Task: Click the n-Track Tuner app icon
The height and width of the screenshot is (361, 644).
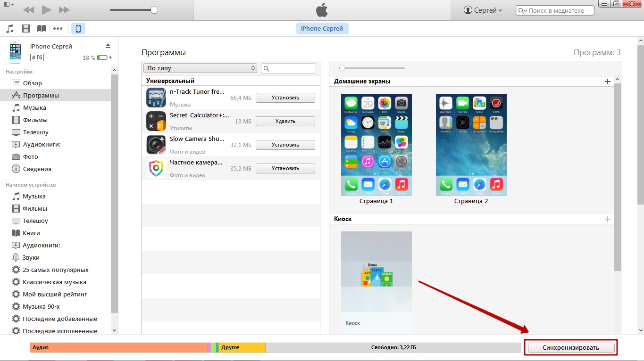Action: pyautogui.click(x=156, y=98)
